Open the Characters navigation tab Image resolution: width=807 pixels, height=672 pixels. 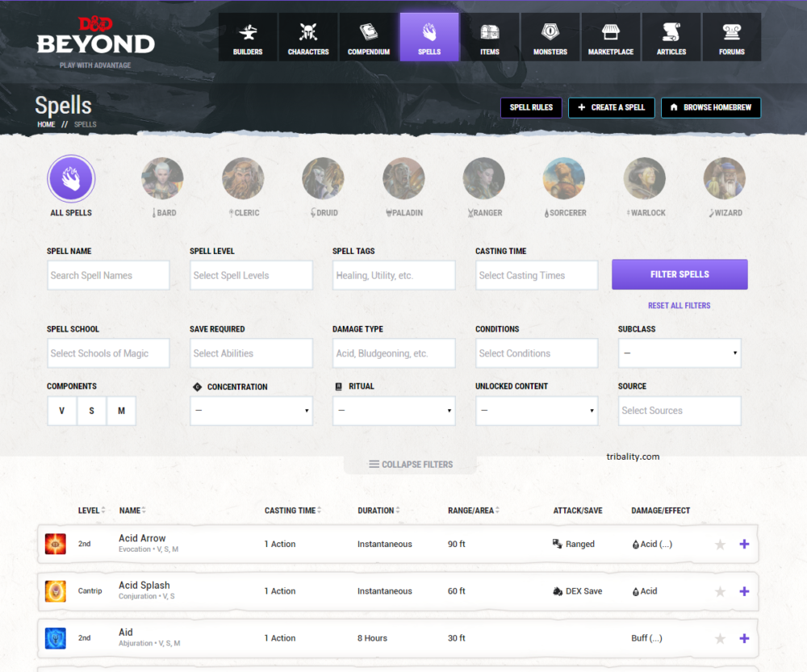308,37
